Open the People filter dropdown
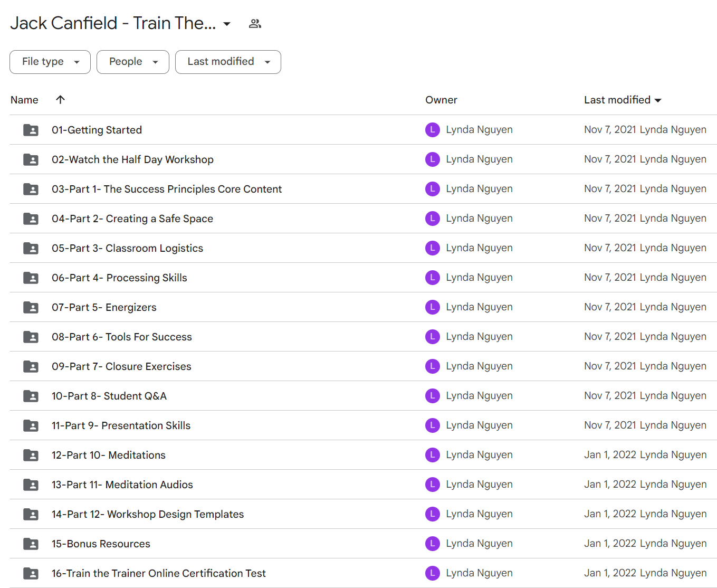The width and height of the screenshot is (717, 588). point(133,62)
